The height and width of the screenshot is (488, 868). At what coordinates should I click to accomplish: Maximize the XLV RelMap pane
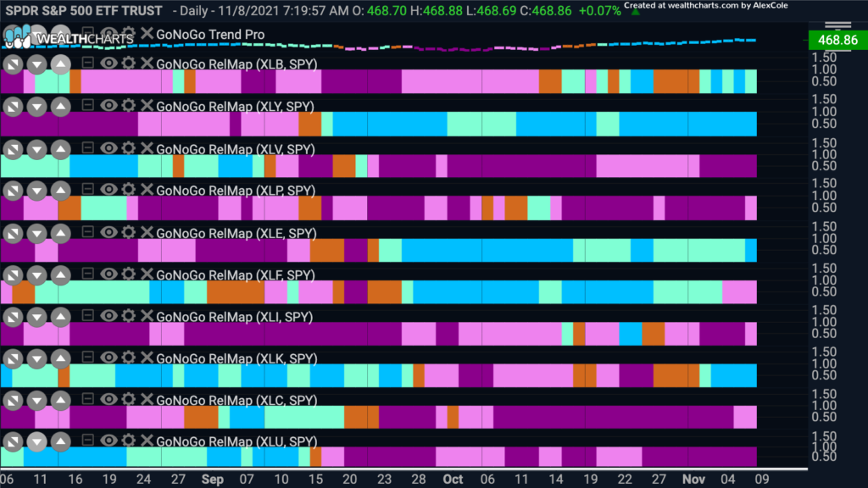coord(13,149)
